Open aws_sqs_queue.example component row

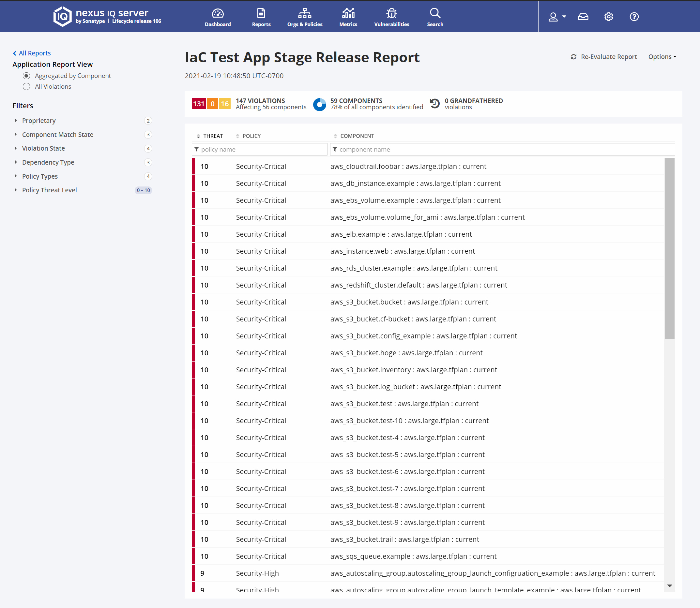(x=428, y=556)
